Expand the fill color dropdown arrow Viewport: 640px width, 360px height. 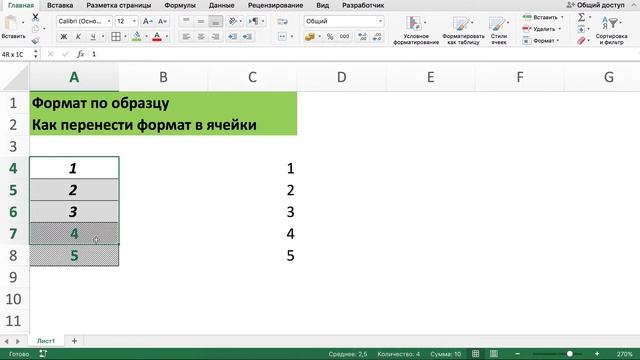(146, 37)
